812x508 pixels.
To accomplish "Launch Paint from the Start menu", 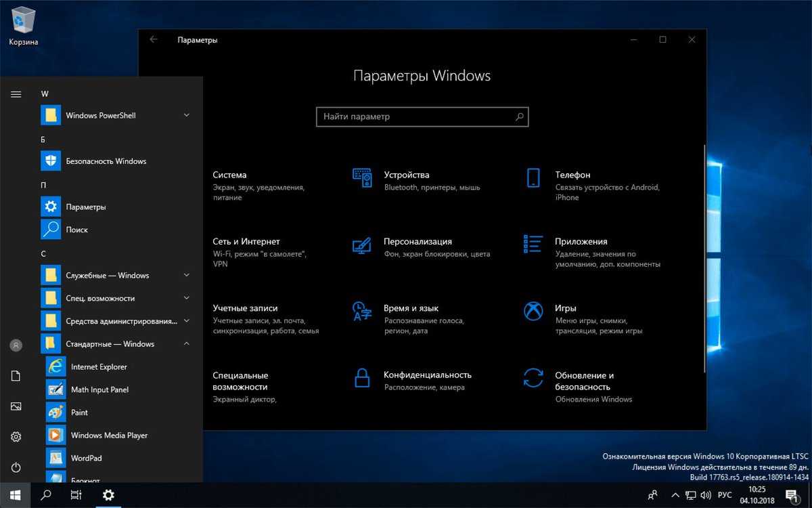I will tap(79, 412).
